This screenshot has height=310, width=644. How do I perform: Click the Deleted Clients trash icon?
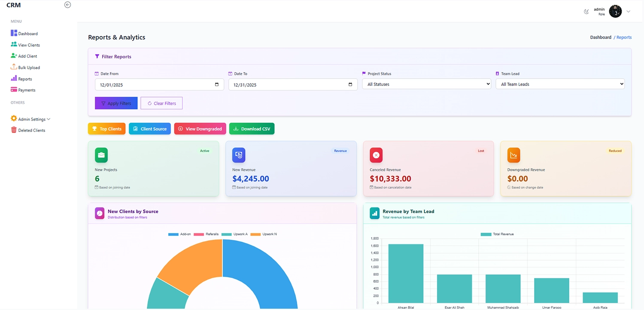point(14,130)
